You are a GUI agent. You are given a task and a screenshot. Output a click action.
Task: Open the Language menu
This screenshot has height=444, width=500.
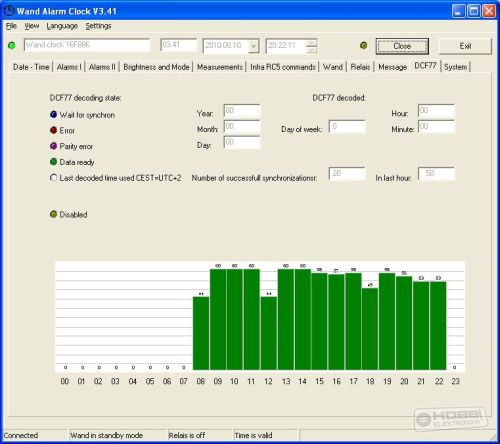click(x=62, y=26)
